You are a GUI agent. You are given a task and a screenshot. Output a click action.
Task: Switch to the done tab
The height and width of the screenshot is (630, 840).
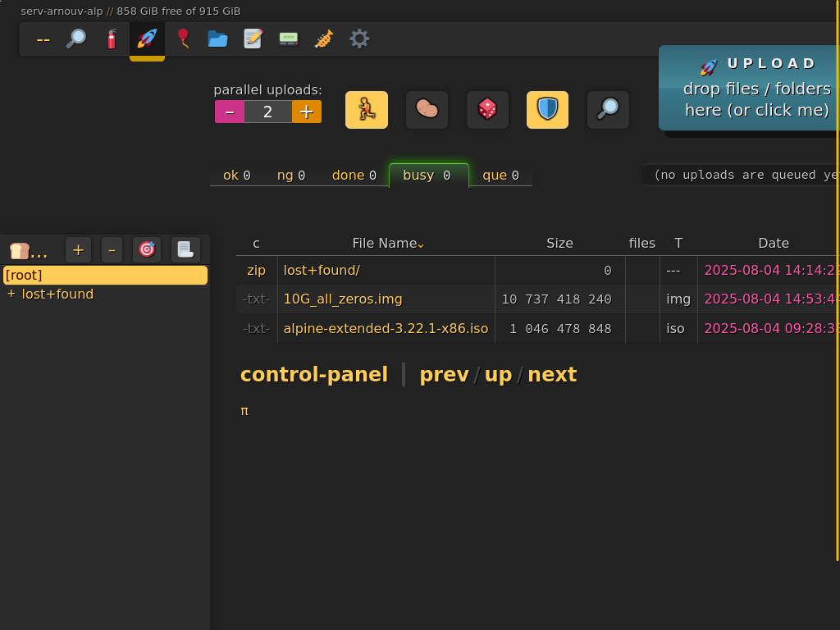[x=354, y=175]
